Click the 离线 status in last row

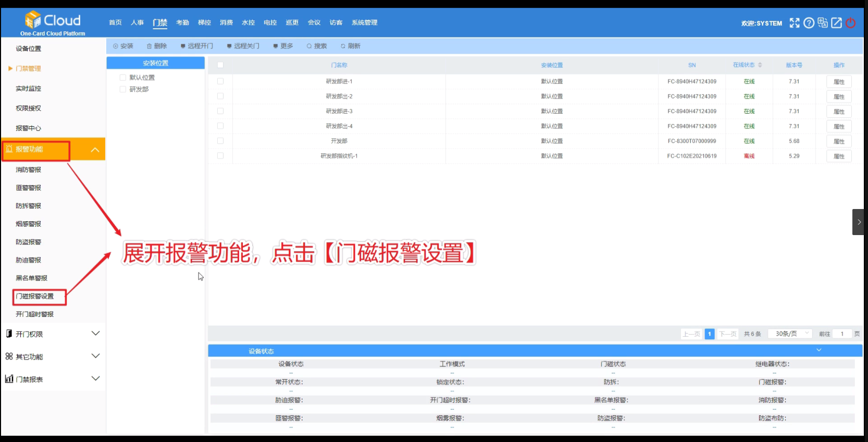click(x=749, y=156)
